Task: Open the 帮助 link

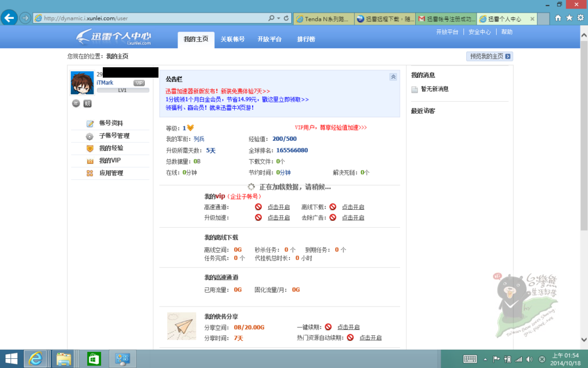Action: [x=506, y=32]
